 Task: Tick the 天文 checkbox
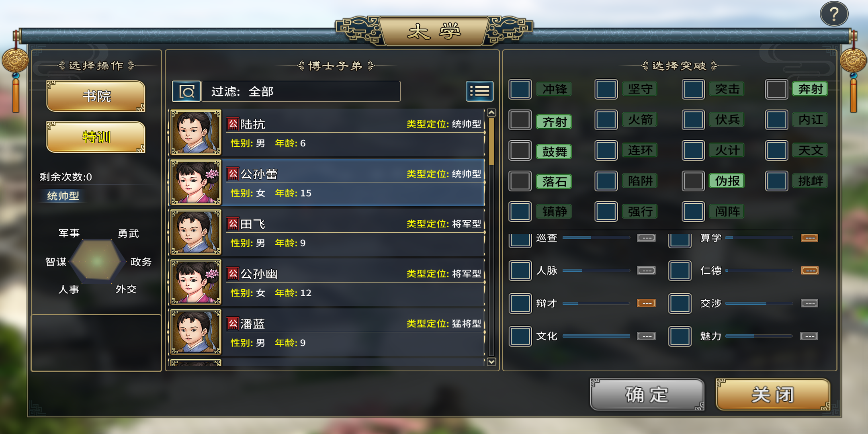click(777, 150)
